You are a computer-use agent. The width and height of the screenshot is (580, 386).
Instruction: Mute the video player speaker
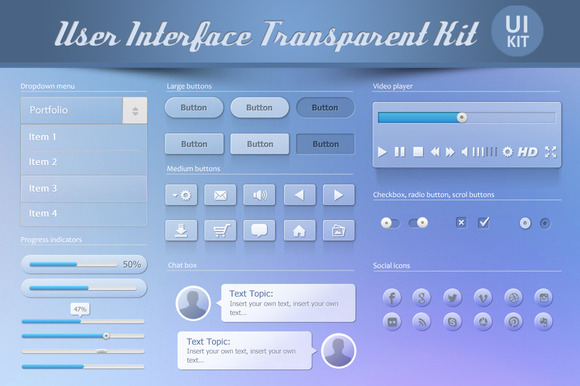point(465,152)
